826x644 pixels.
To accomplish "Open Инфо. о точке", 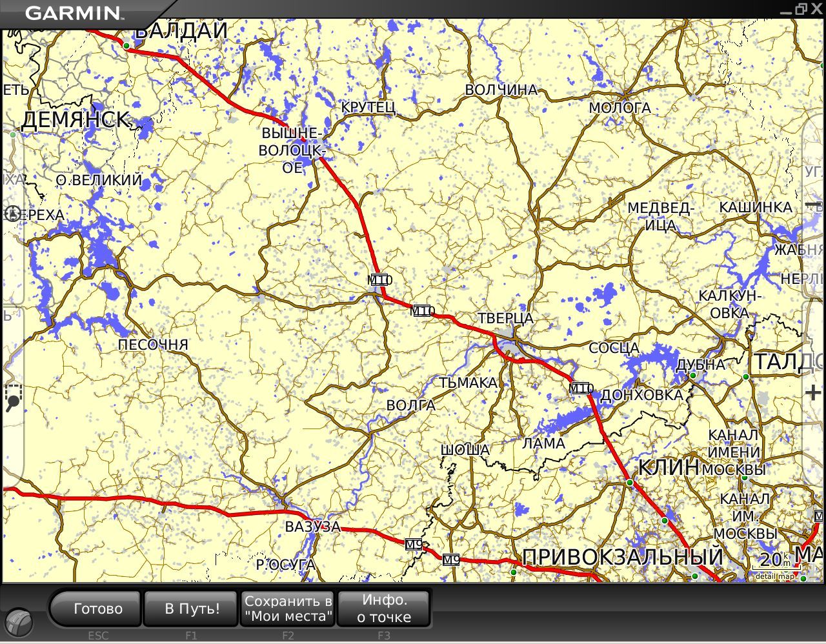I will pyautogui.click(x=384, y=609).
